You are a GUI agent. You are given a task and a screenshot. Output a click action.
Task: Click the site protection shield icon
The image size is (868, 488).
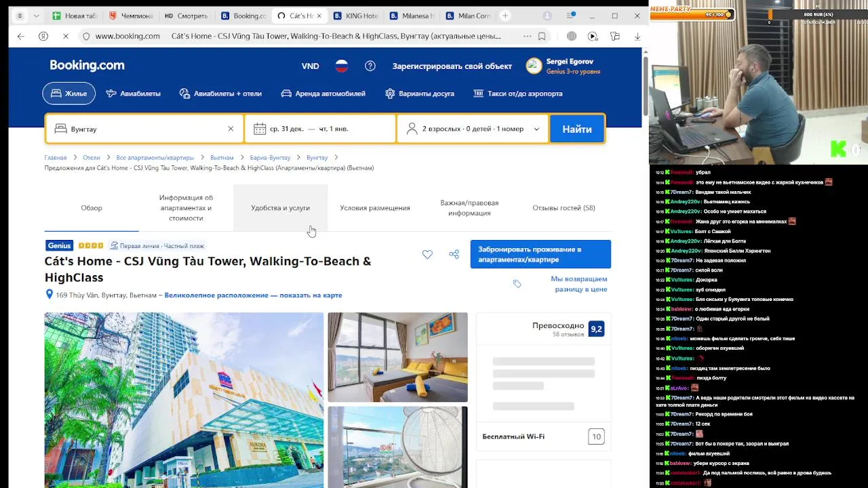[85, 37]
